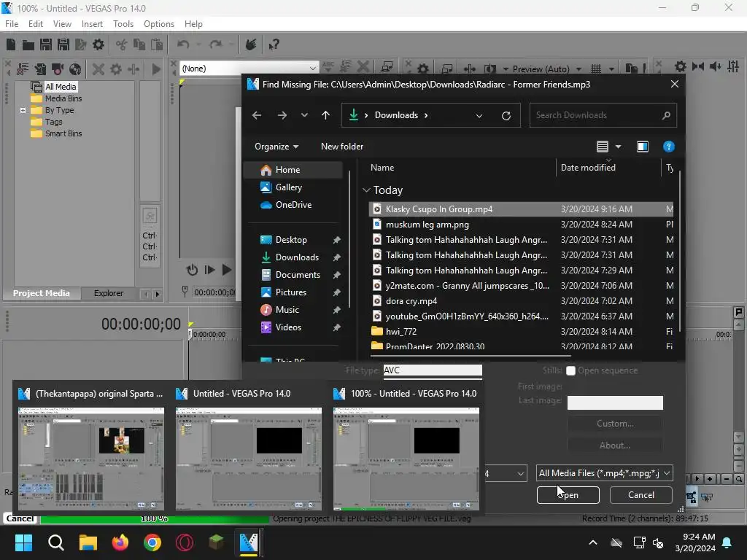Click the trimmer loop playback toggle

click(192, 270)
